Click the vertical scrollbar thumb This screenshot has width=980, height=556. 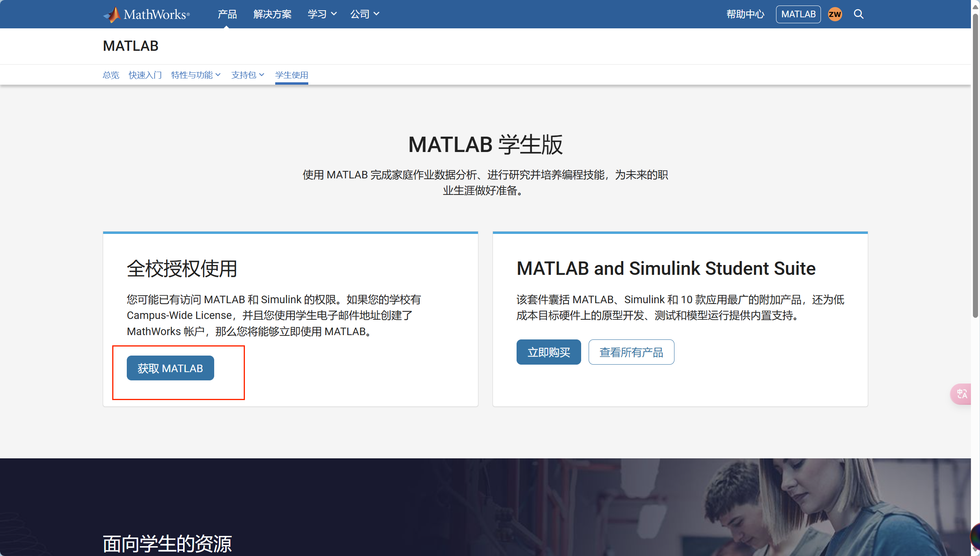pyautogui.click(x=975, y=165)
